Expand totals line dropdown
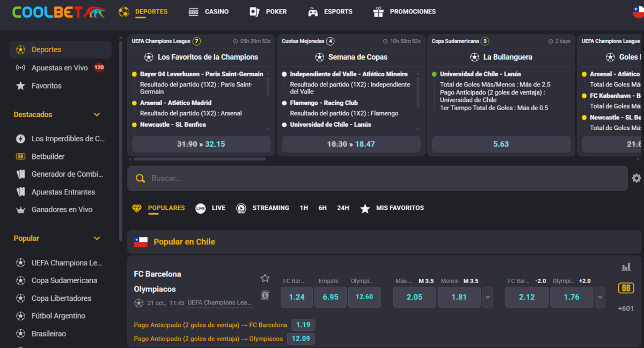Viewport: 644px width, 348px height. tap(487, 297)
